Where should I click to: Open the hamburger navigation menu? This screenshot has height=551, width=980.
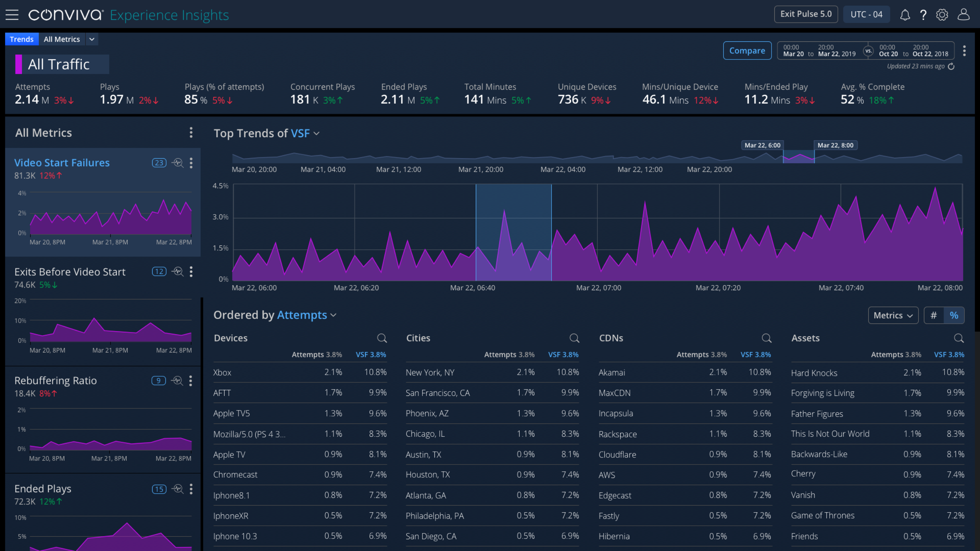[x=12, y=15]
